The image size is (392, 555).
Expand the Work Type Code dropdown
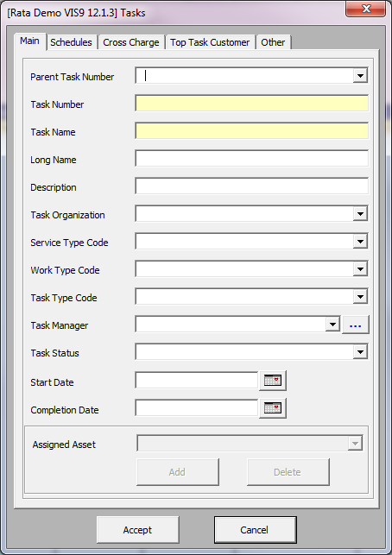click(360, 269)
